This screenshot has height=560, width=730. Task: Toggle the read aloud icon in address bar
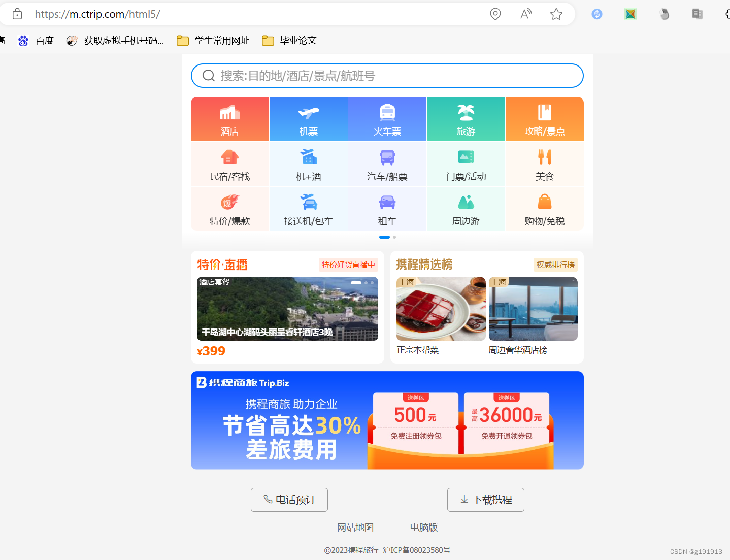pyautogui.click(x=526, y=14)
